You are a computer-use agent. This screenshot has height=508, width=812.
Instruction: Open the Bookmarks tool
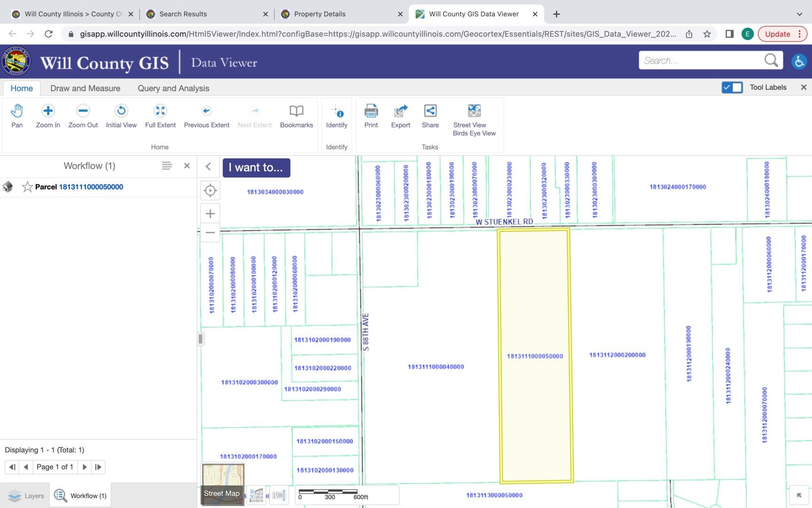(x=296, y=111)
